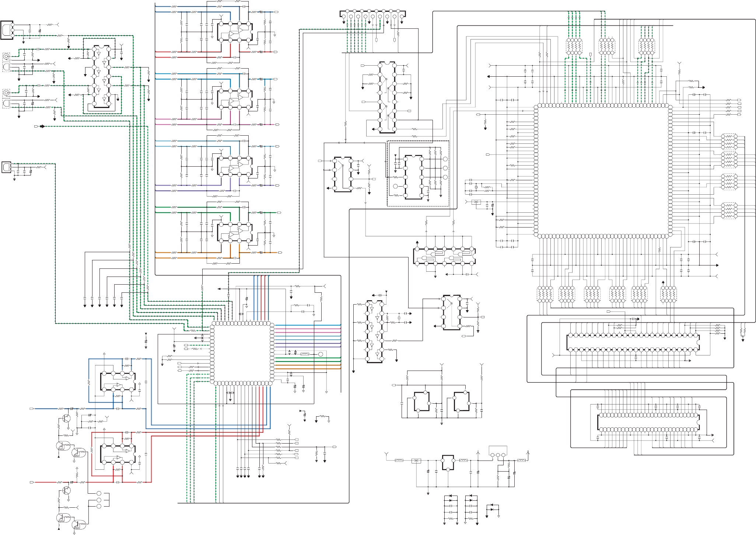The image size is (756, 535).
Task: Click the test point circle beside square IC
Action: click(x=320, y=354)
